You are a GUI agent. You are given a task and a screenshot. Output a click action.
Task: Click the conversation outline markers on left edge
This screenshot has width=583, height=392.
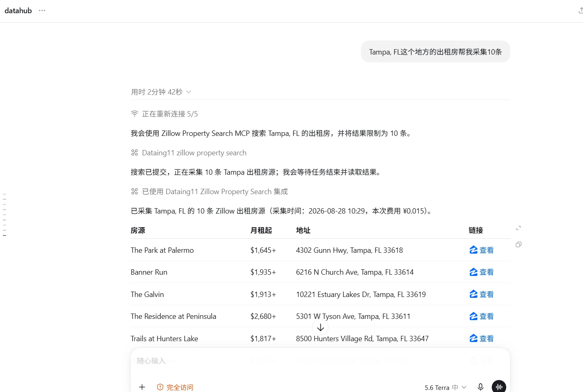[5, 214]
